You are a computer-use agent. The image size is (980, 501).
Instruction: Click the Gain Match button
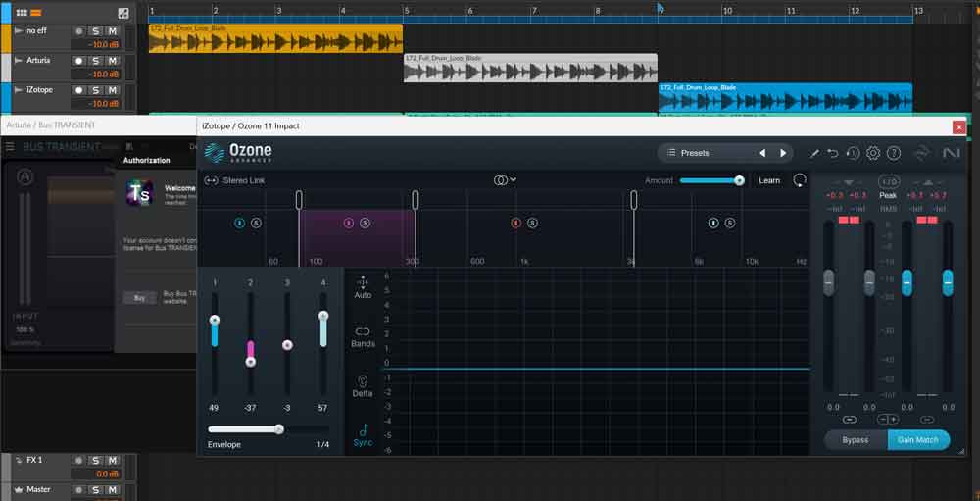pyautogui.click(x=918, y=439)
